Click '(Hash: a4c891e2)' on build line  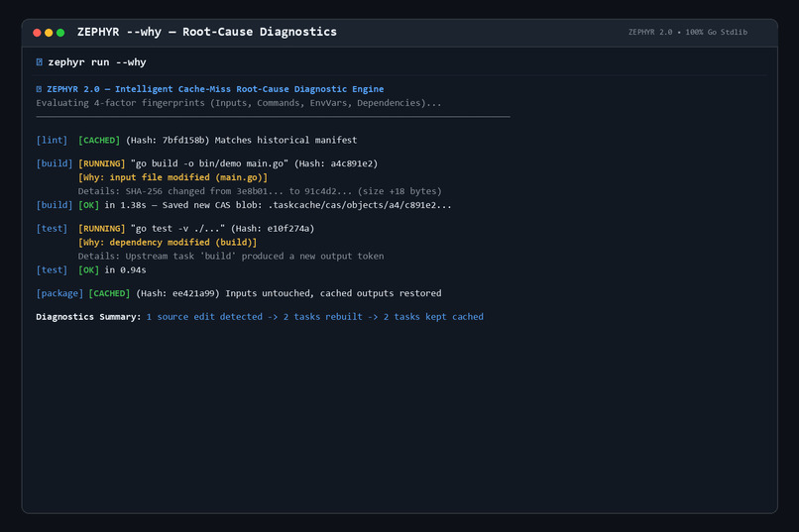click(x=336, y=163)
